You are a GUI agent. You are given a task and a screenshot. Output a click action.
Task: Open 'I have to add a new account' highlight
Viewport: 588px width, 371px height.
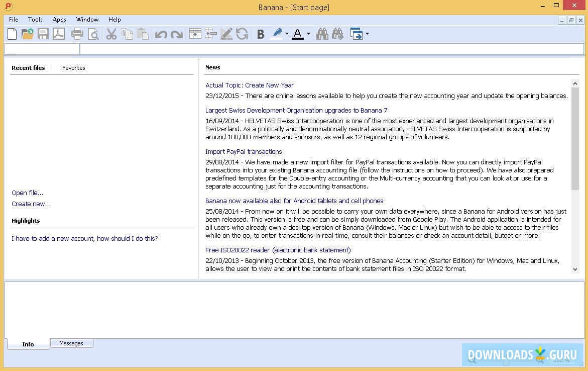(85, 238)
